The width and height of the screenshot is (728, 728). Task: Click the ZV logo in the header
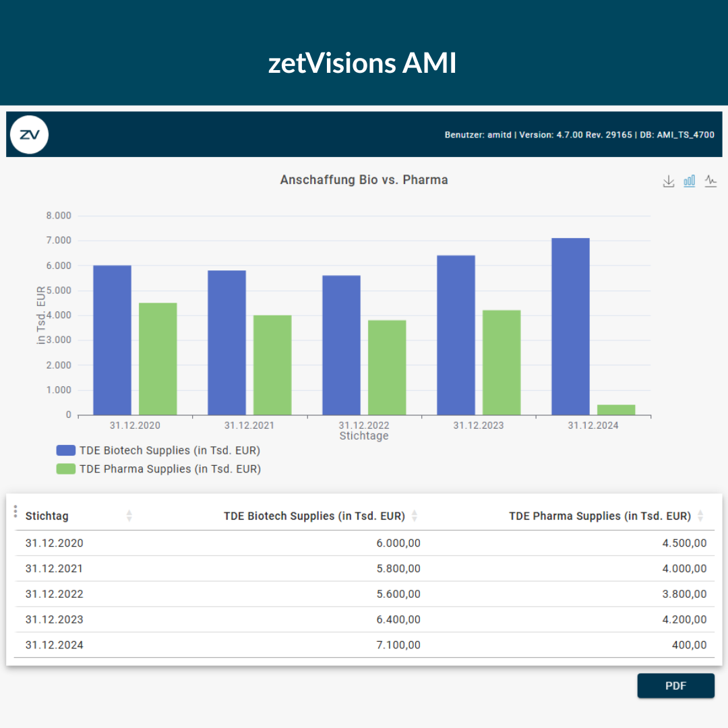(x=30, y=134)
